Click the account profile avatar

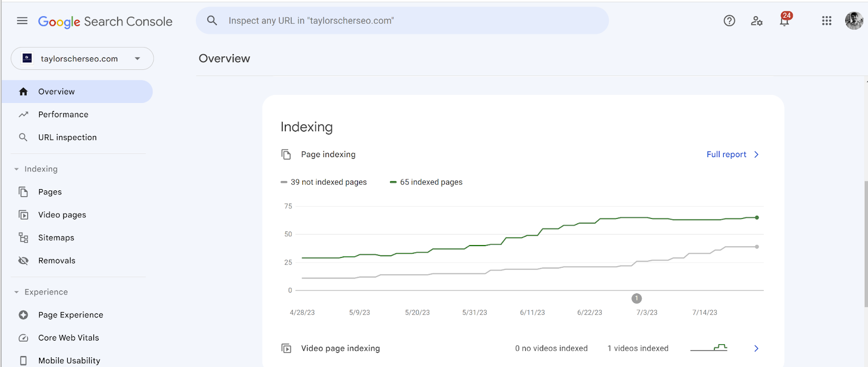[x=854, y=21]
